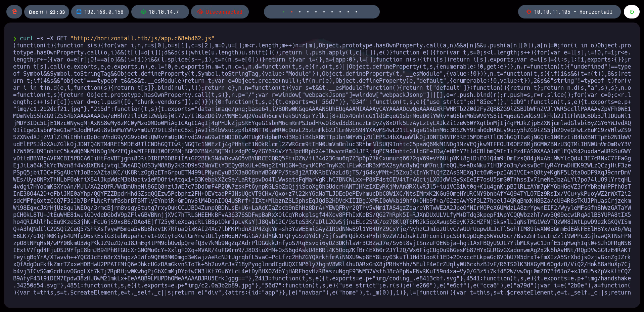Select the last dot in the workspace pager
The image size is (644, 312).
pos(356,12)
